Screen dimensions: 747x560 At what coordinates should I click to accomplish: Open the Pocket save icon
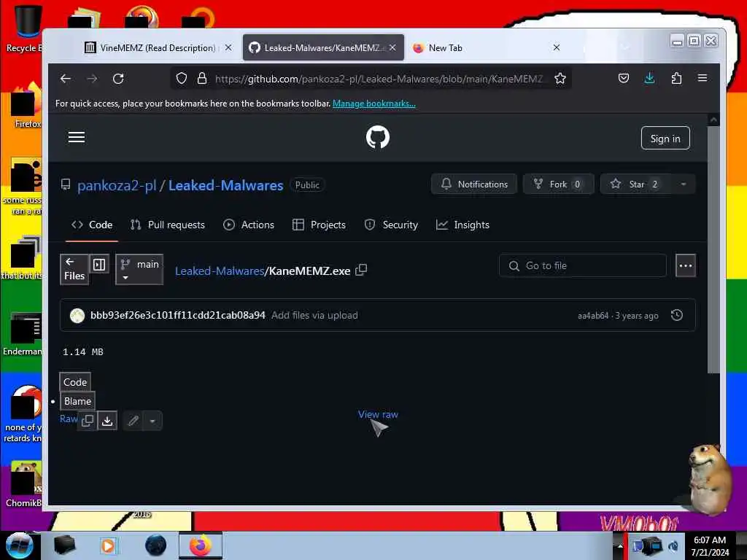624,78
